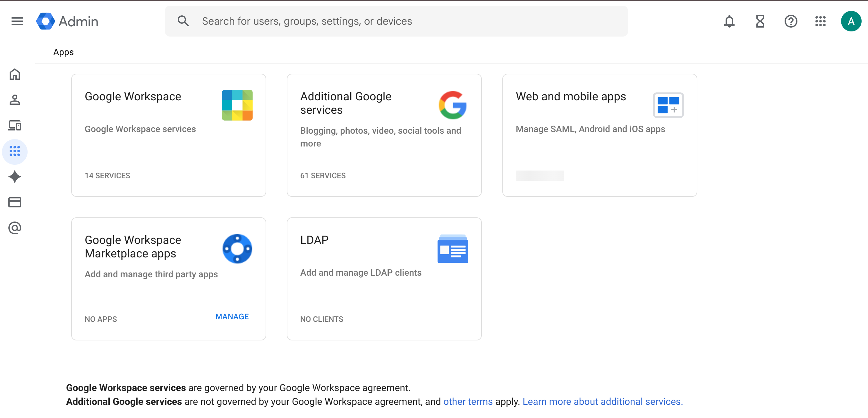Follow the 'other terms' link

(x=468, y=402)
